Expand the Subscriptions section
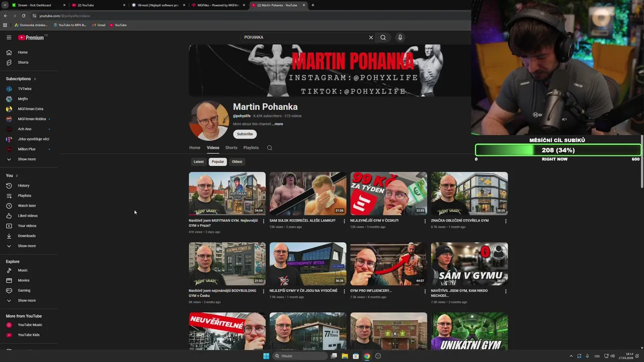 21,79
